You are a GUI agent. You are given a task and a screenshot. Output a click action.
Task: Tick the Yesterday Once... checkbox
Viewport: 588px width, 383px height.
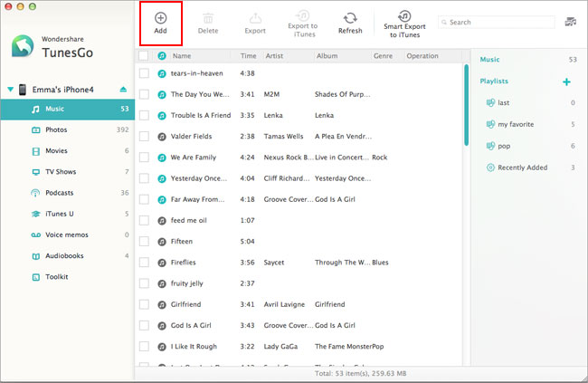click(x=144, y=178)
